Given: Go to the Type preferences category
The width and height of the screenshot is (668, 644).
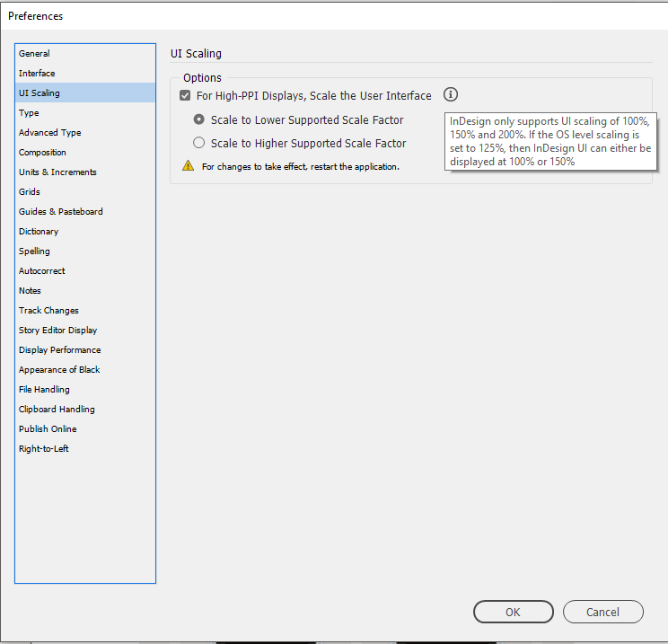Looking at the screenshot, I should coord(85,113).
